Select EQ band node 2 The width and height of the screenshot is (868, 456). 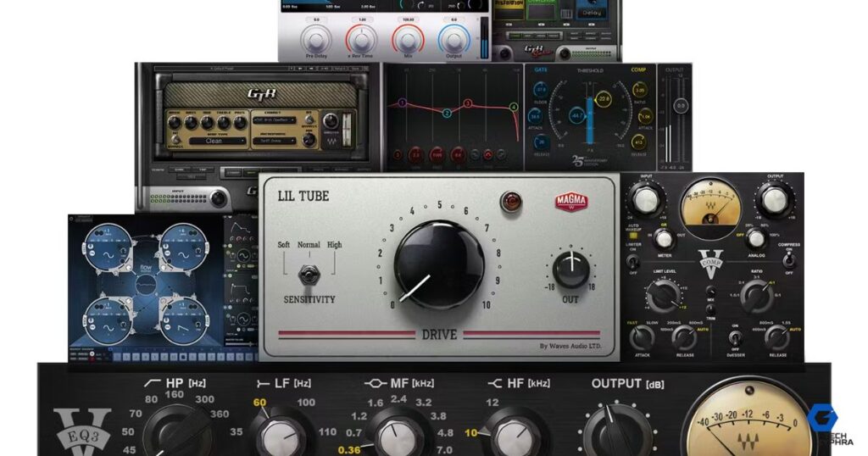point(447,114)
